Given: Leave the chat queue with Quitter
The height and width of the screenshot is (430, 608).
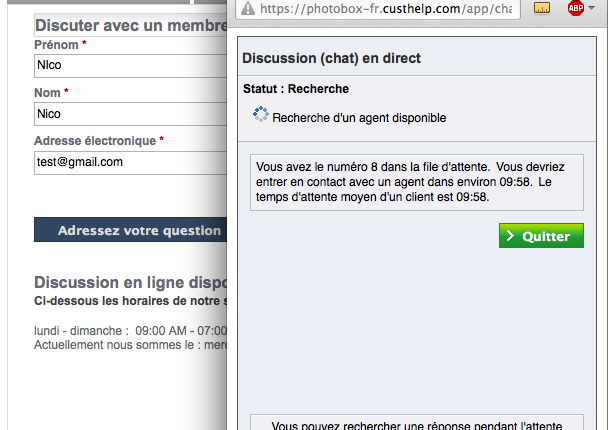Looking at the screenshot, I should (x=541, y=235).
